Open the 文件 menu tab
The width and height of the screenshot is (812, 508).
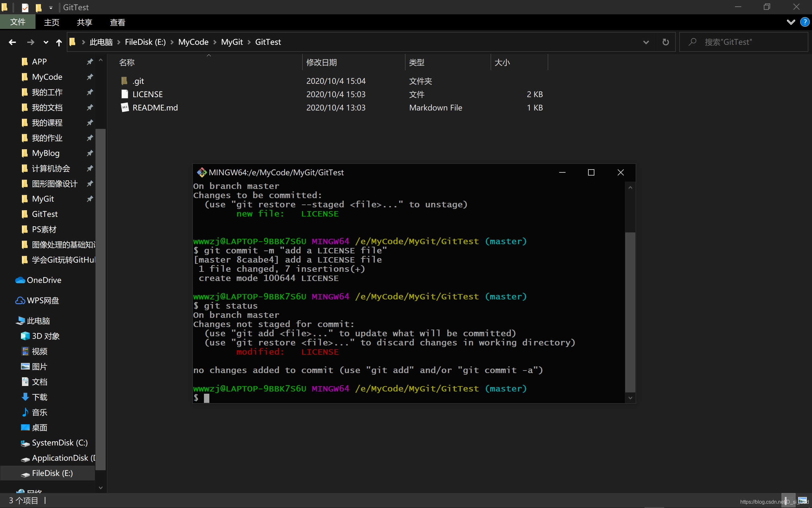17,22
